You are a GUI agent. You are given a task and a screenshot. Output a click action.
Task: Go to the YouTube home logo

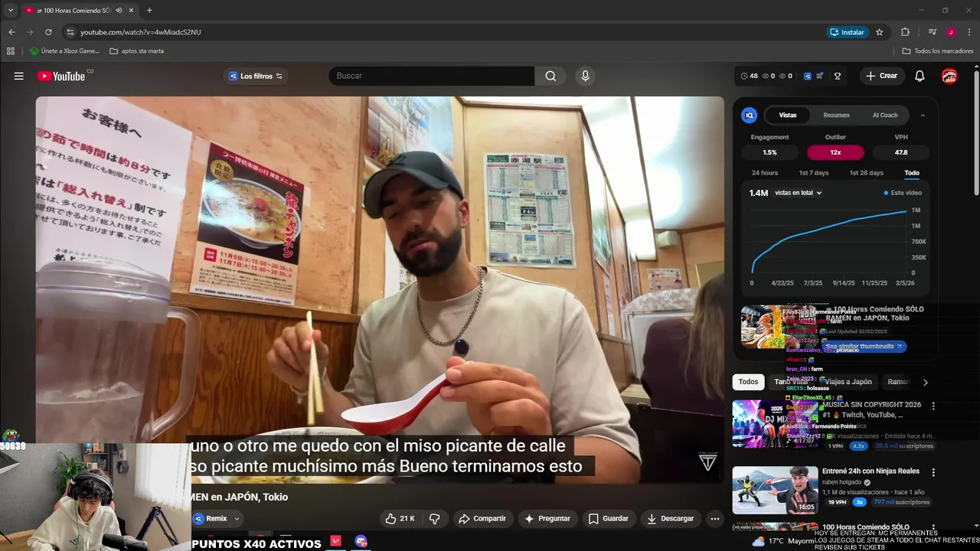[x=61, y=76]
